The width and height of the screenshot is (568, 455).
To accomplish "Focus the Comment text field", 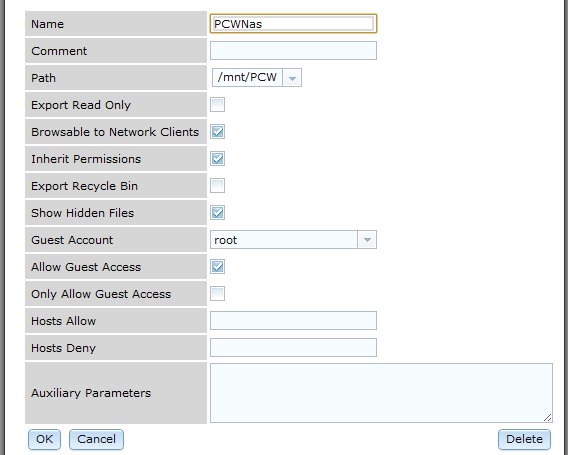I will pyautogui.click(x=293, y=51).
